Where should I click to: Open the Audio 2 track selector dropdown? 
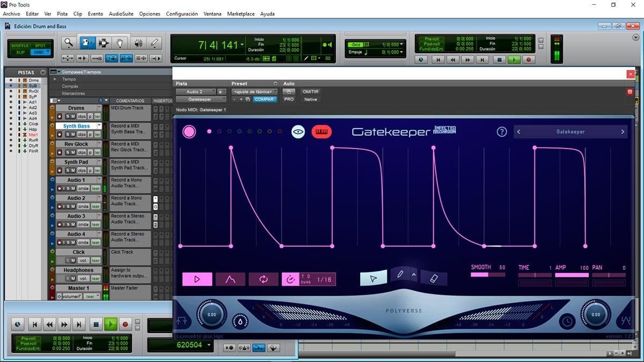click(x=195, y=92)
